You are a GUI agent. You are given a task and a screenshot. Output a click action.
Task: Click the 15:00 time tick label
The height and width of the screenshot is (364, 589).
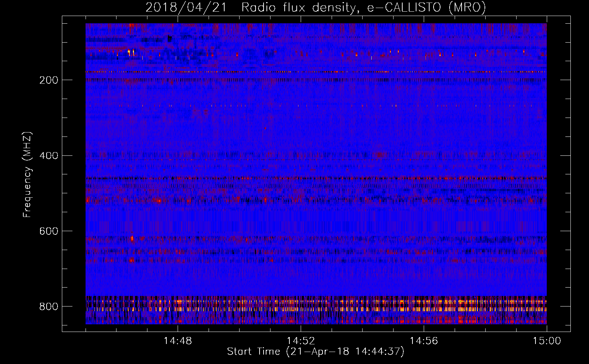[x=547, y=341]
